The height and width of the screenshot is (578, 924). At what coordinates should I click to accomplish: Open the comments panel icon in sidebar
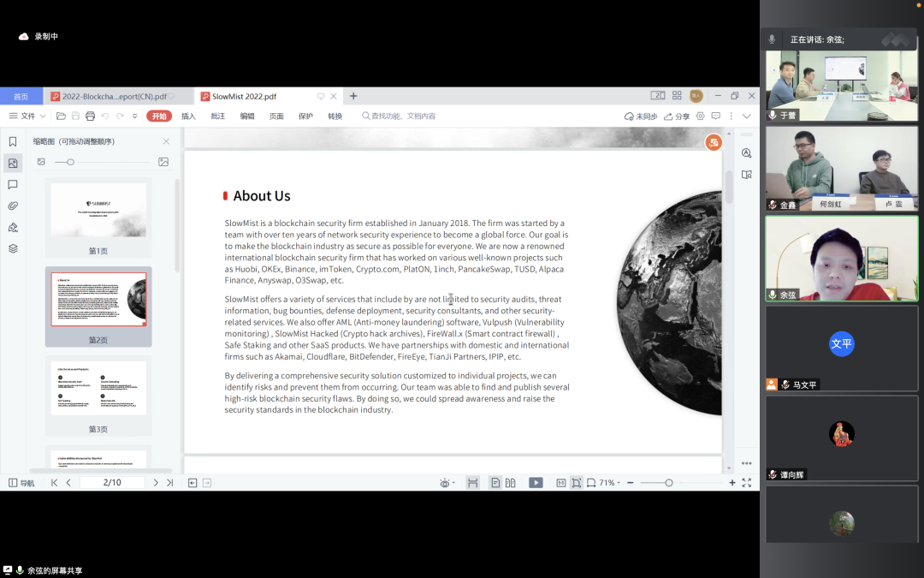click(x=12, y=185)
